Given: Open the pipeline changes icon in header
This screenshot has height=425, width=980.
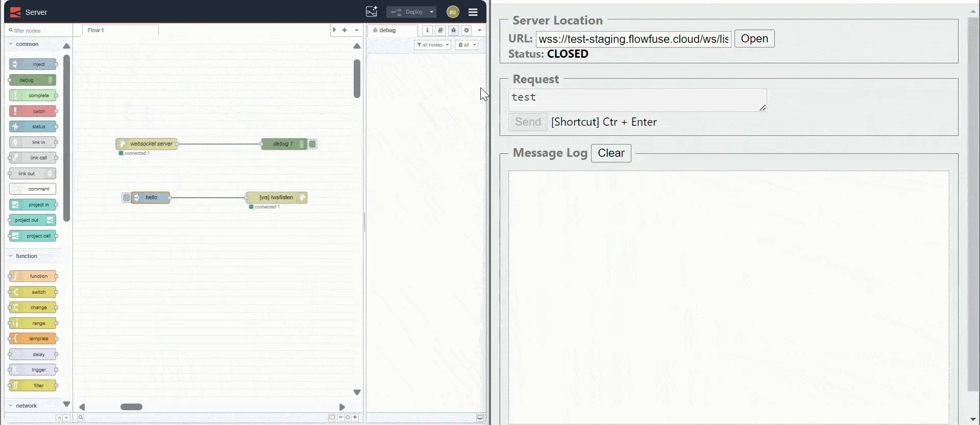Looking at the screenshot, I should click(372, 12).
